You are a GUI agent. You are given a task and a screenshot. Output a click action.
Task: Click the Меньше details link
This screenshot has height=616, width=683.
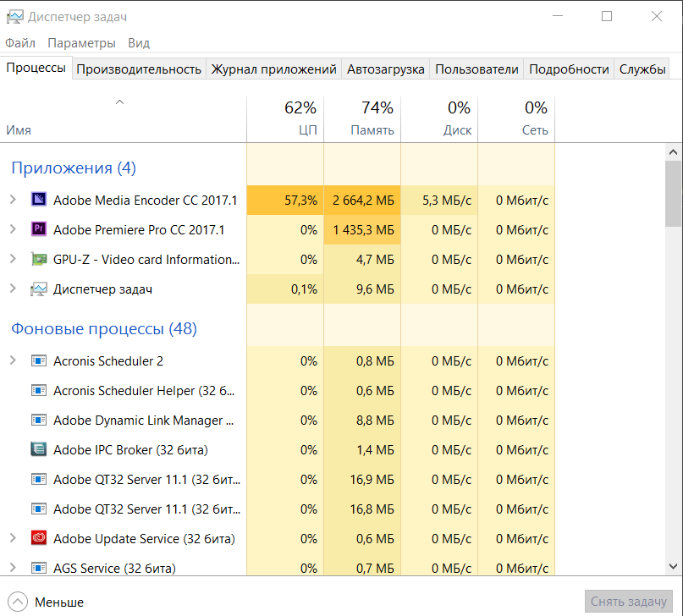click(x=59, y=602)
